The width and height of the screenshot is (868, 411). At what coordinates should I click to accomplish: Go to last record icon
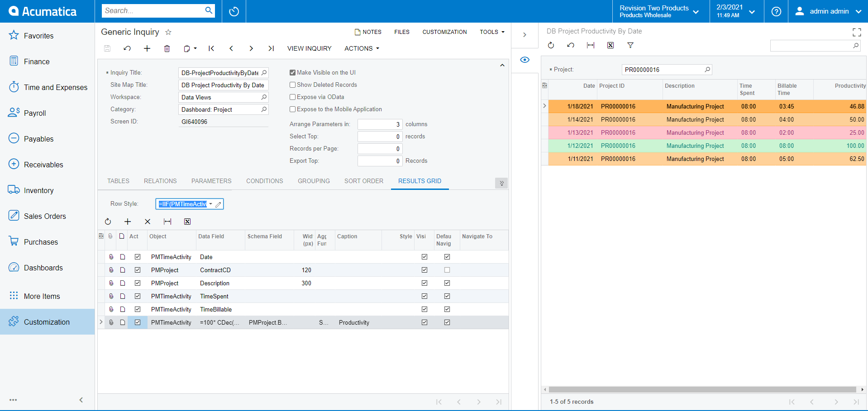pyautogui.click(x=271, y=48)
